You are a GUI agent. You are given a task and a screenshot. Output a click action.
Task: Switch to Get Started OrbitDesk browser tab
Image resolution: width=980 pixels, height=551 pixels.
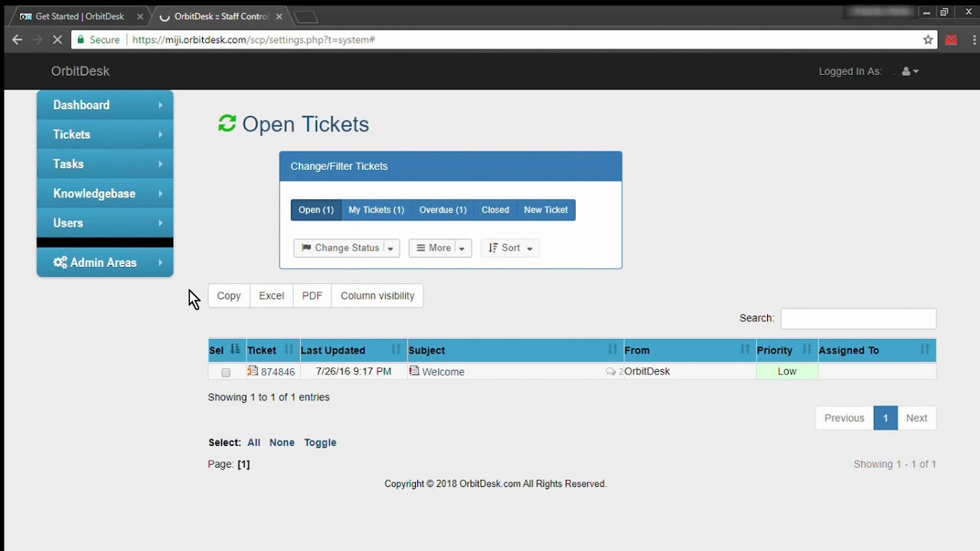(x=80, y=16)
